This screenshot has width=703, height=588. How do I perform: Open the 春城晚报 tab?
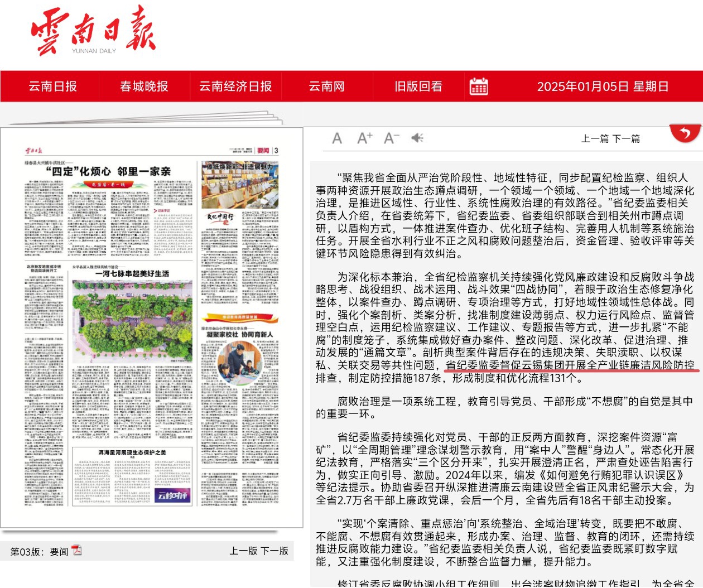click(x=144, y=86)
